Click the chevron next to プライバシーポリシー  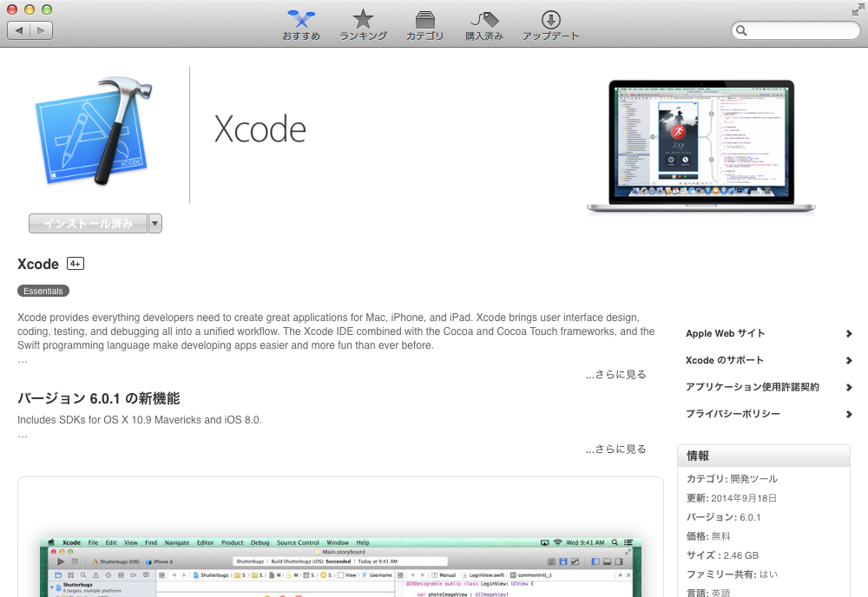pyautogui.click(x=849, y=415)
